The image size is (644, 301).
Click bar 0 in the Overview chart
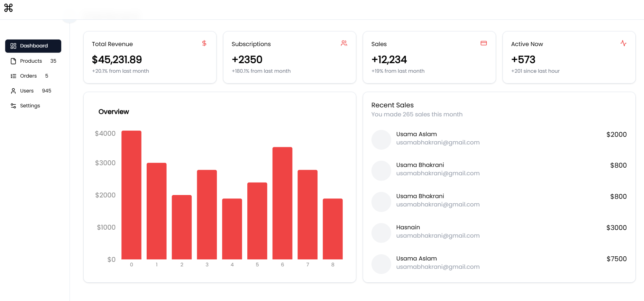click(x=131, y=195)
